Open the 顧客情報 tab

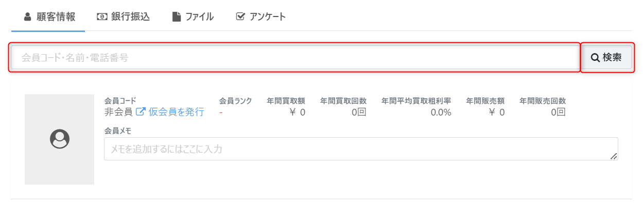(x=49, y=17)
